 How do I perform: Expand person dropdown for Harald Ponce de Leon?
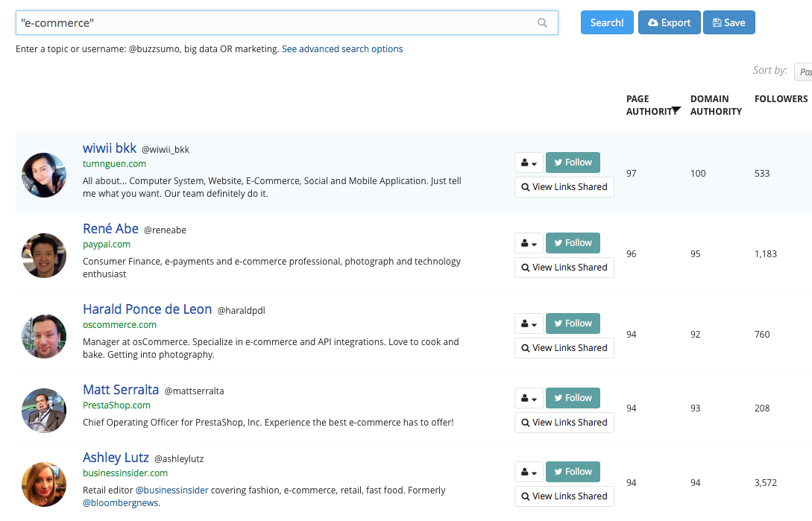pyautogui.click(x=529, y=323)
